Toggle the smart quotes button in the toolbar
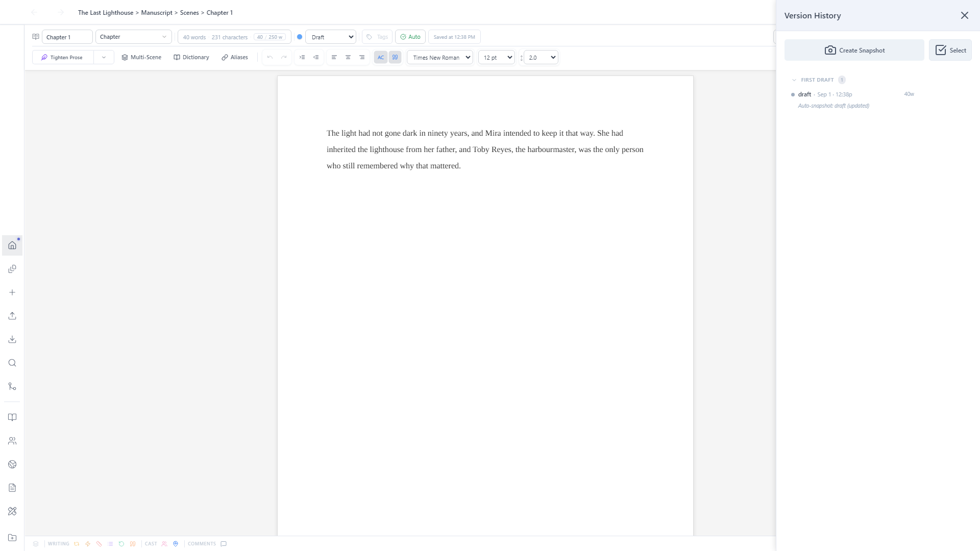980x551 pixels. (395, 57)
